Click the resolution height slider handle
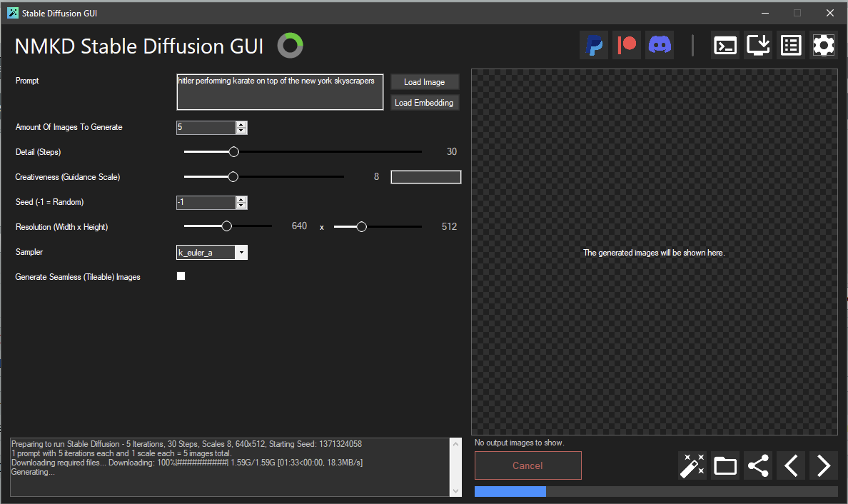This screenshot has height=504, width=848. tap(361, 226)
